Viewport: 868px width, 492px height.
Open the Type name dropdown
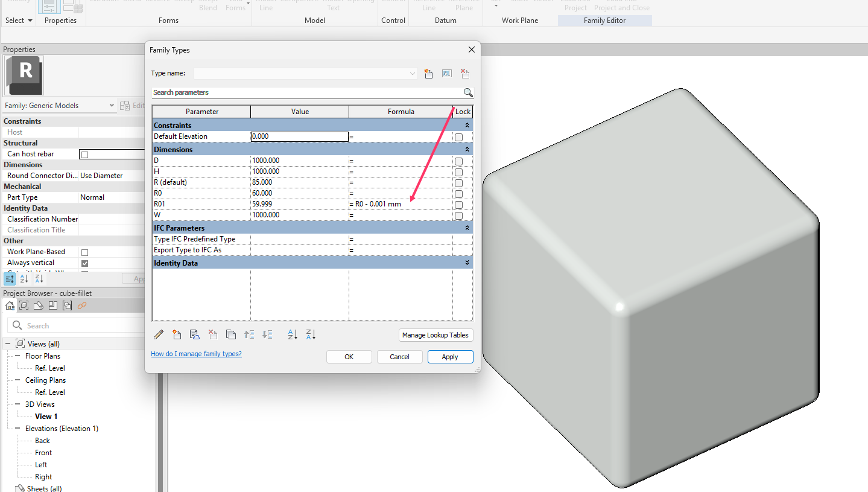coord(413,74)
